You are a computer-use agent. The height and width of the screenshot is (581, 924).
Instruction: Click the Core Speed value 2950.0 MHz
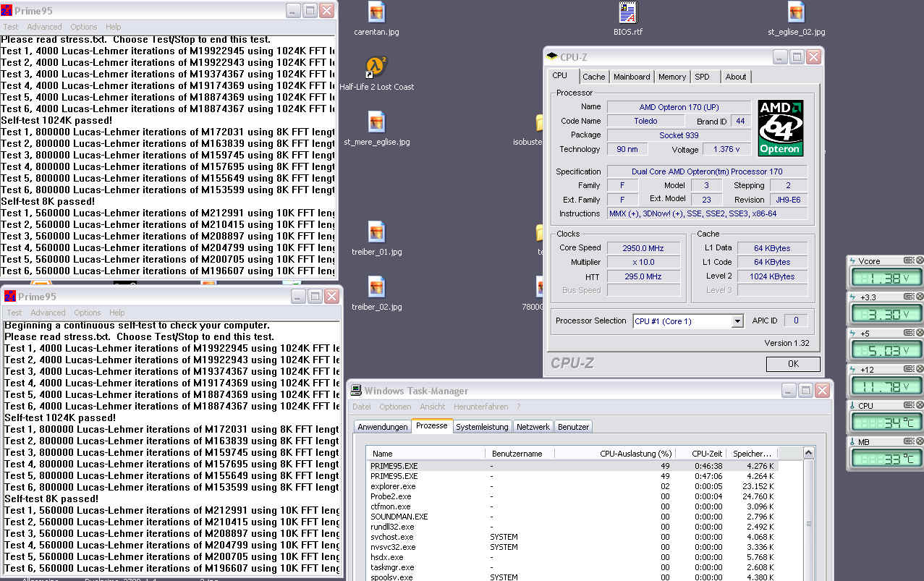pyautogui.click(x=644, y=248)
